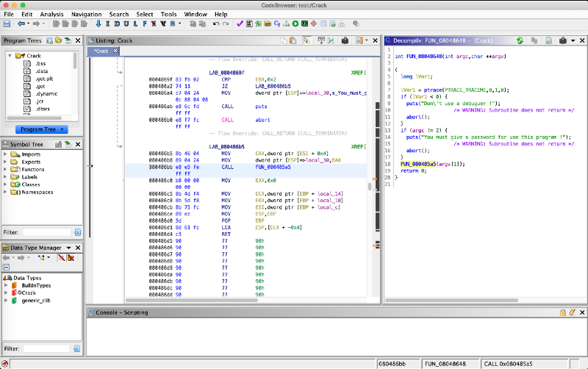588x369 pixels.
Task: Open the Script Manager green play icon
Action: tap(295, 24)
